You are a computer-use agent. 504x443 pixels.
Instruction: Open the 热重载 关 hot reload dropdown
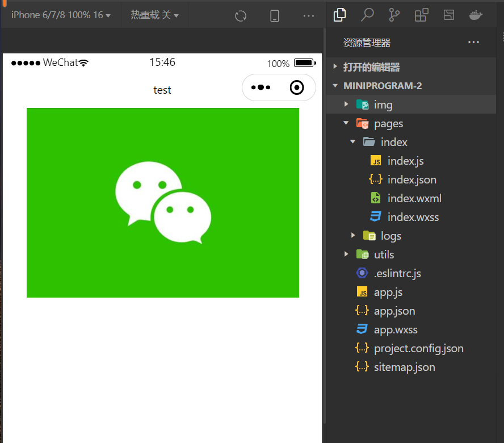154,15
